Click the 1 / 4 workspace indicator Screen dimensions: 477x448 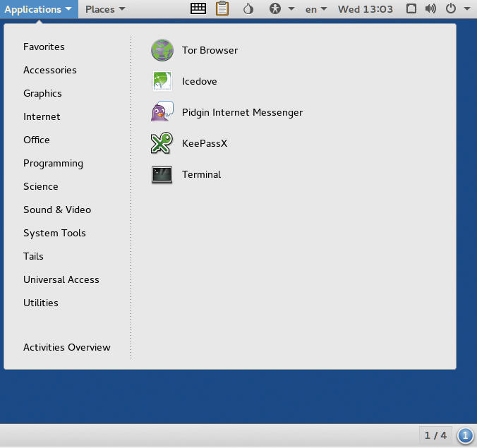[435, 435]
